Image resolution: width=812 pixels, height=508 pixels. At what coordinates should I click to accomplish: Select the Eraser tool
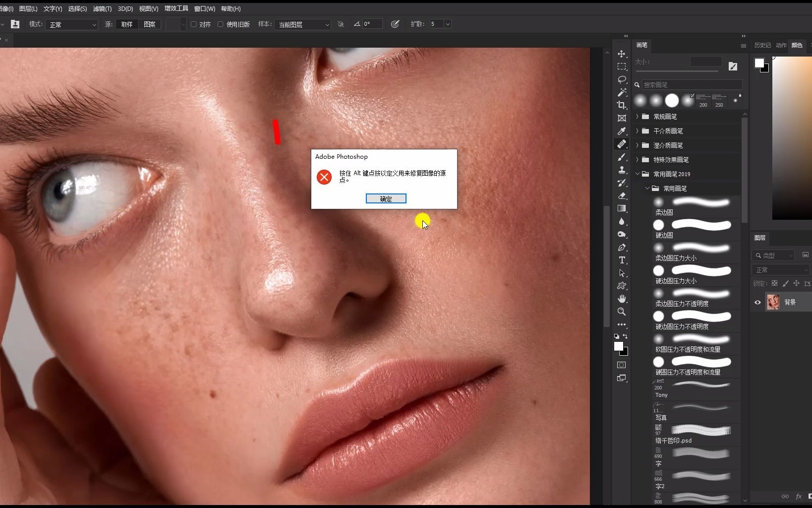(622, 195)
